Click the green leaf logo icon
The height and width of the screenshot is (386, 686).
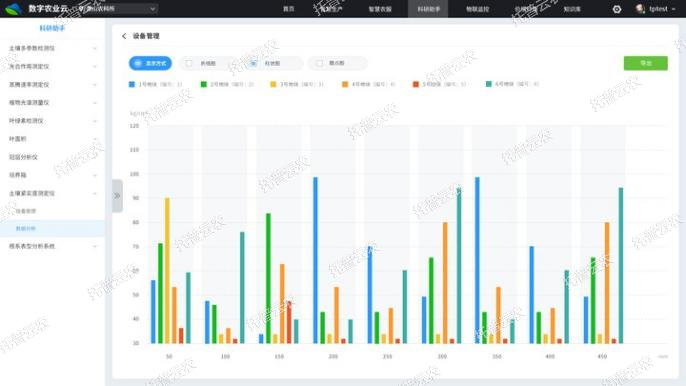[14, 9]
